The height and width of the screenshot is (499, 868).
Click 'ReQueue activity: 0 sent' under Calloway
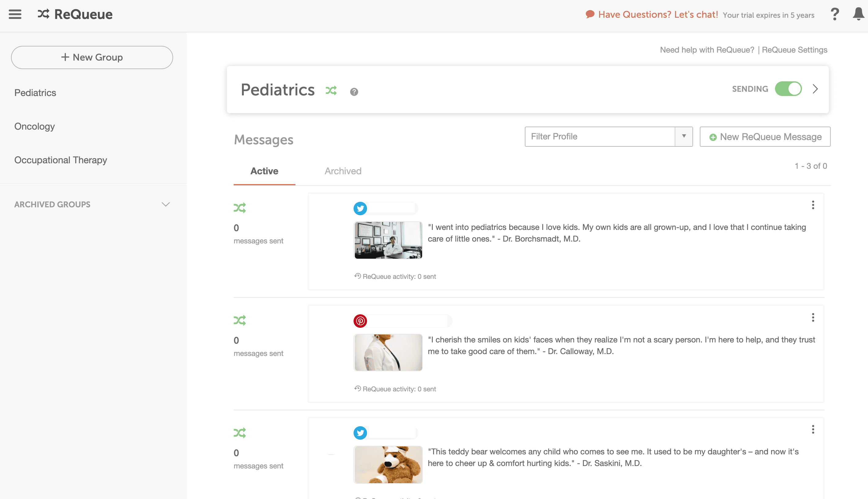pyautogui.click(x=399, y=389)
